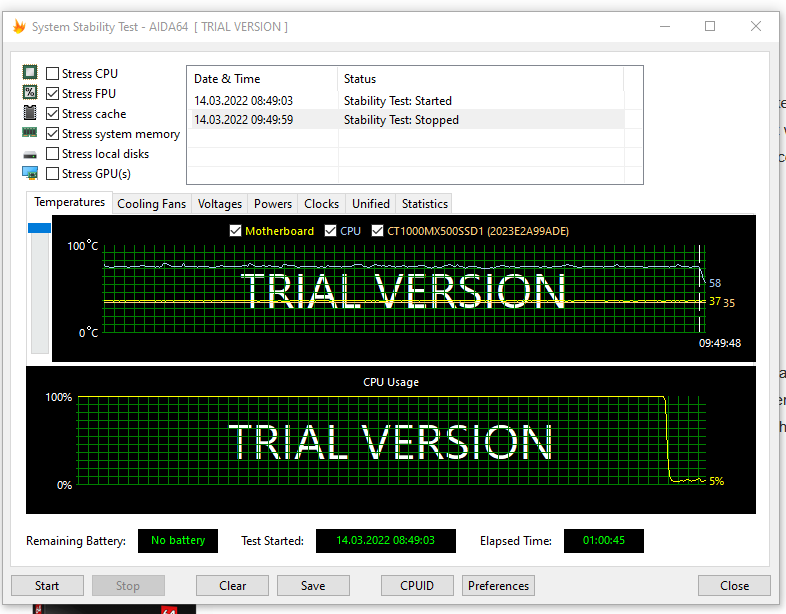Enable the Stress local disks checkbox
786x614 pixels.
[x=52, y=154]
